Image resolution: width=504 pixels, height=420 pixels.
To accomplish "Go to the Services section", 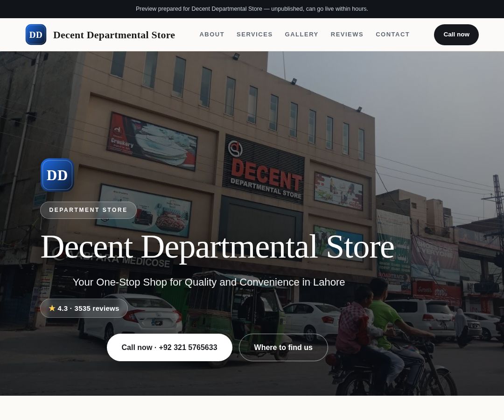I will pyautogui.click(x=254, y=35).
